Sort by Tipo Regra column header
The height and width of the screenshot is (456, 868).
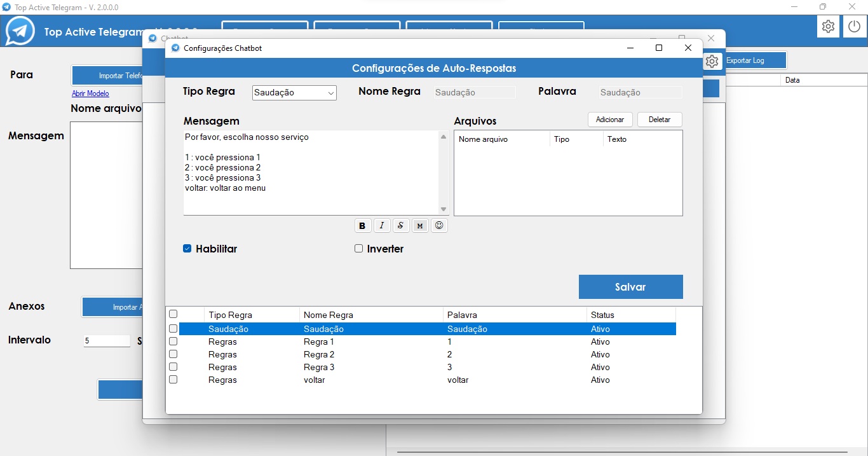[252, 315]
